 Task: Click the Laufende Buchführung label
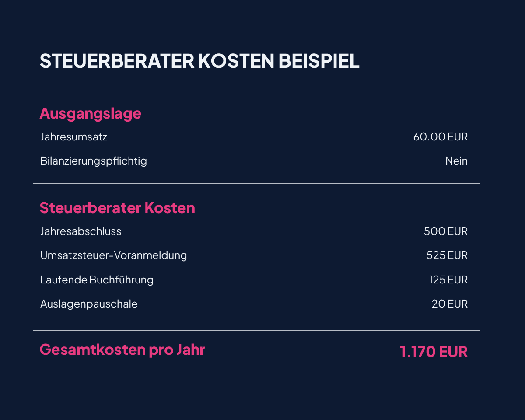[97, 280]
